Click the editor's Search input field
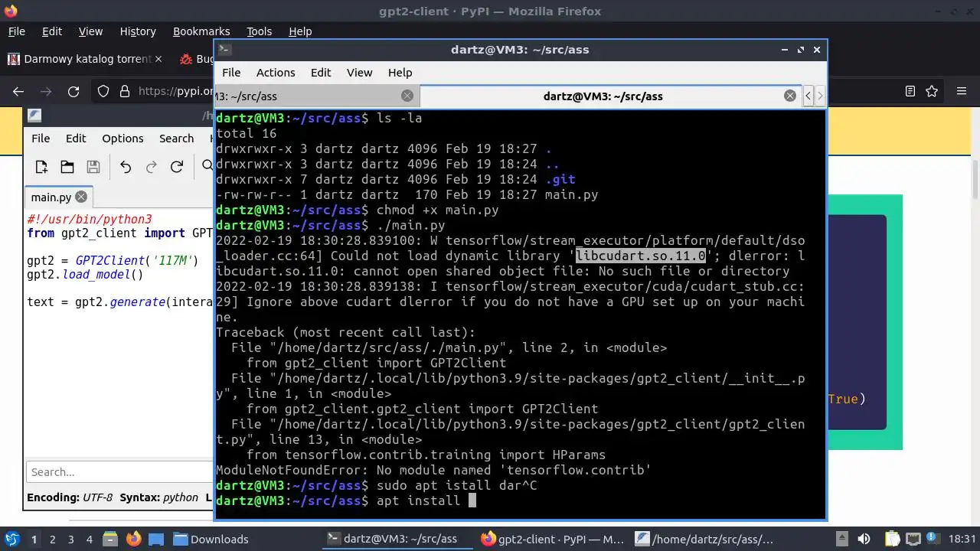 tap(120, 472)
